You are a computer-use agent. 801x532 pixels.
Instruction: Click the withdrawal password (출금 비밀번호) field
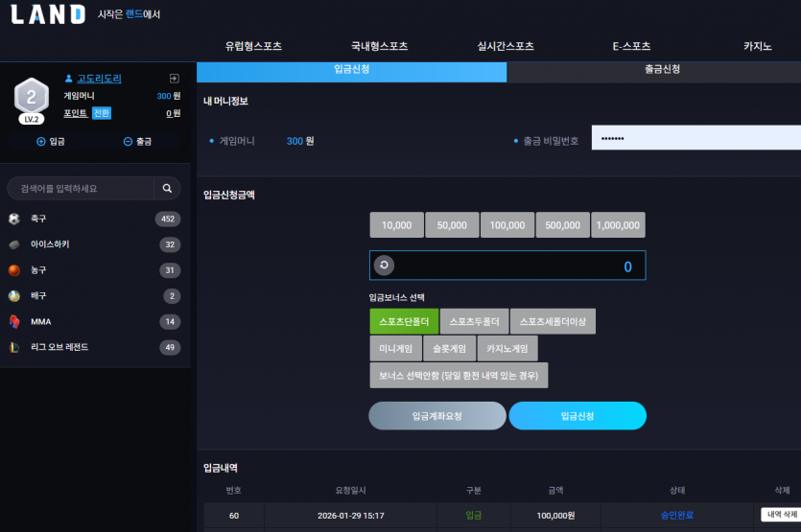(x=695, y=138)
